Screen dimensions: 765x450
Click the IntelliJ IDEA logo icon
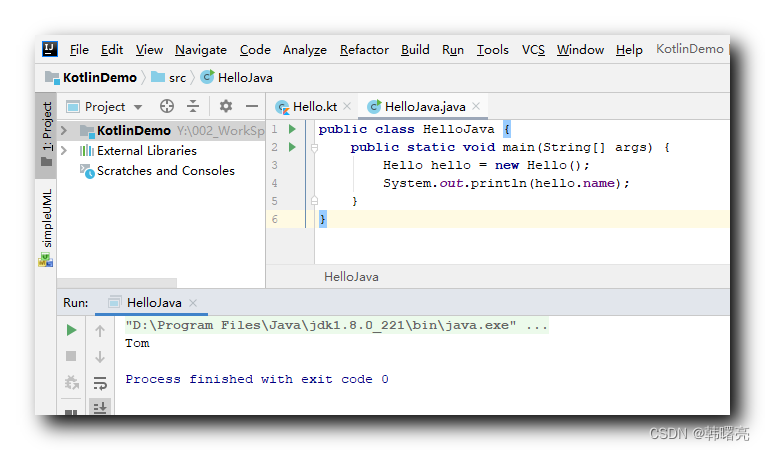point(50,49)
